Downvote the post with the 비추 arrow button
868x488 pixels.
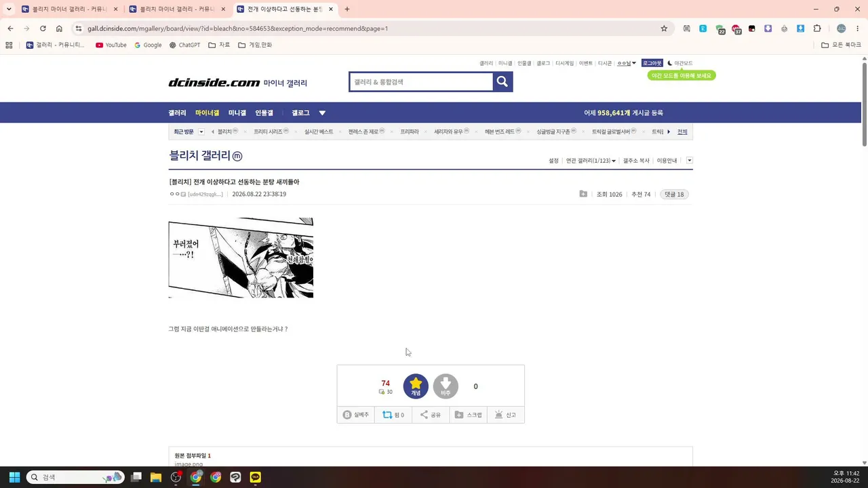446,386
